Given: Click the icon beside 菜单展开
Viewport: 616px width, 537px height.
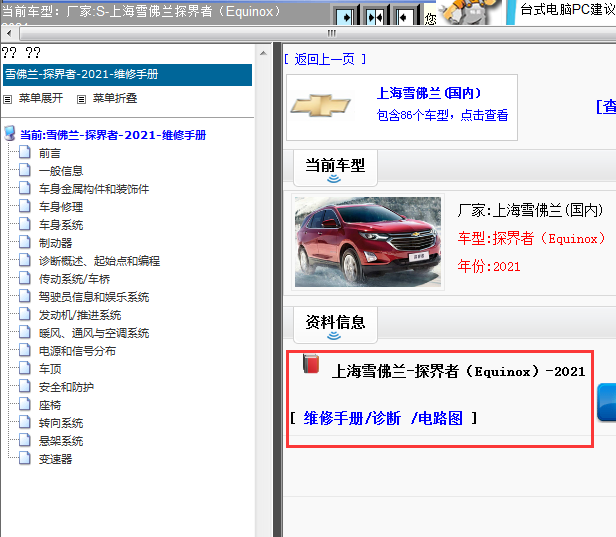Looking at the screenshot, I should [7, 99].
